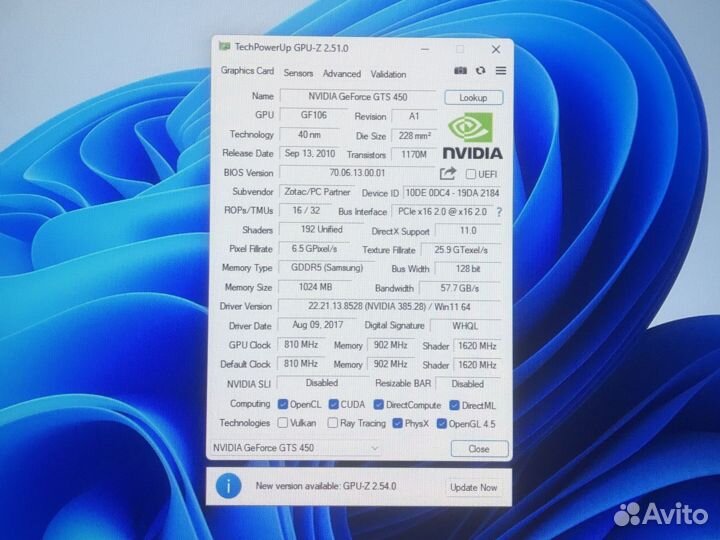Screen dimensions: 720x540
Task: Click the Bandwidth value 57.7 GB/s
Action: click(x=460, y=288)
